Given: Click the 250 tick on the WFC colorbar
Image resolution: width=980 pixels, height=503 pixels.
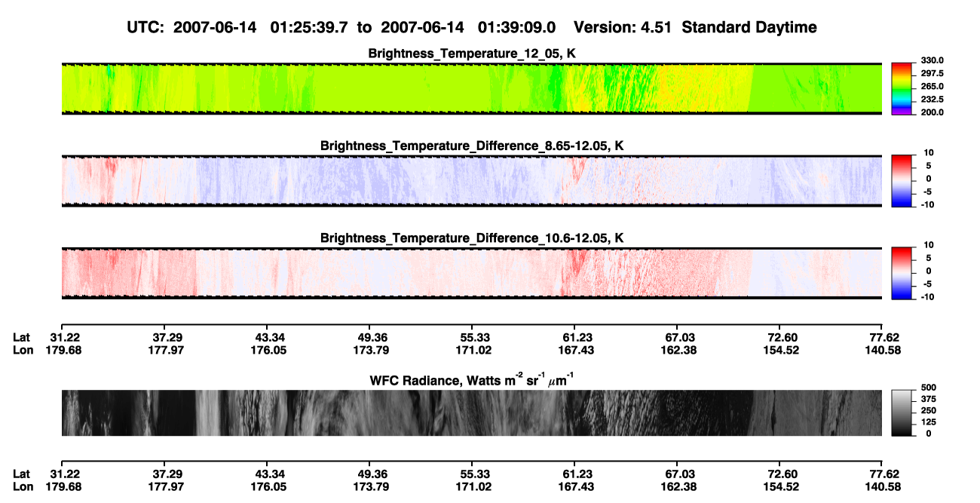Looking at the screenshot, I should 928,409.
